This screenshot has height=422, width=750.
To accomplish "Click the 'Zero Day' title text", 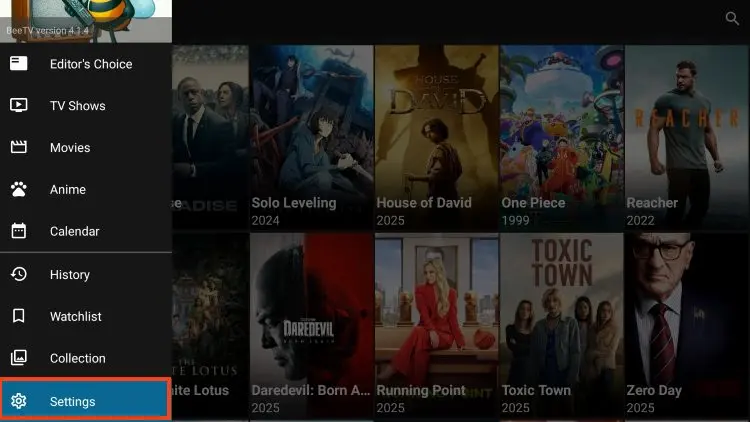I will 654,390.
